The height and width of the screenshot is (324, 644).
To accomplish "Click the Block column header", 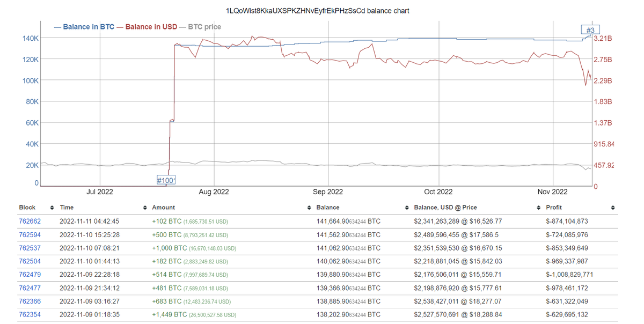I will tap(27, 208).
